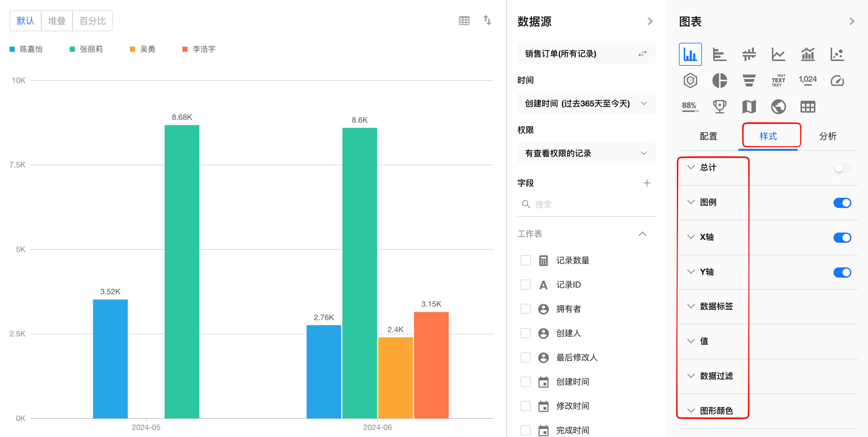Click the table view icon above chart

[x=464, y=21]
